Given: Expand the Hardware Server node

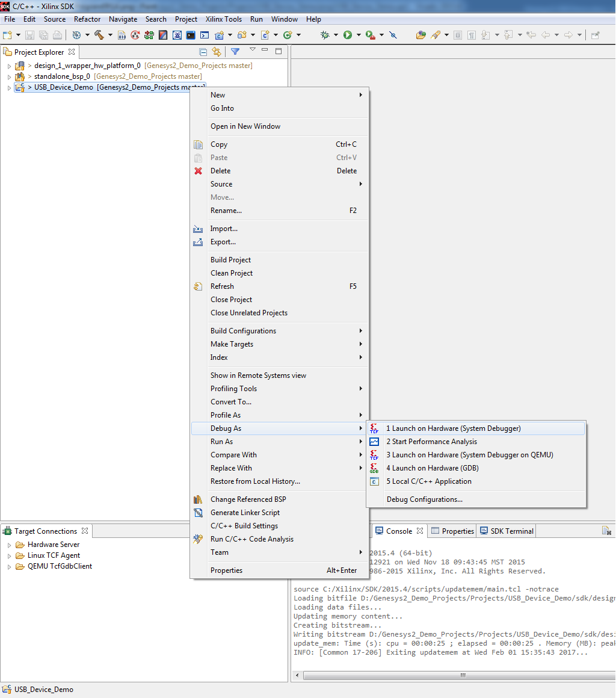Looking at the screenshot, I should [9, 545].
